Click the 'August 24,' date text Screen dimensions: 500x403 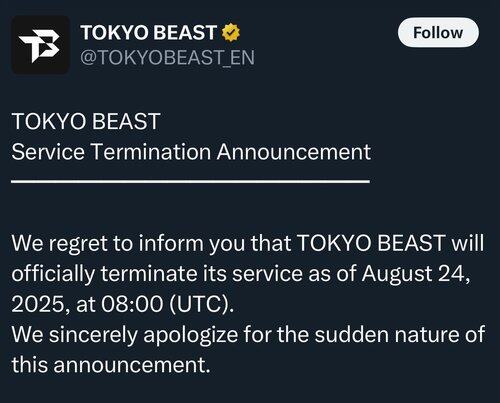coord(416,274)
